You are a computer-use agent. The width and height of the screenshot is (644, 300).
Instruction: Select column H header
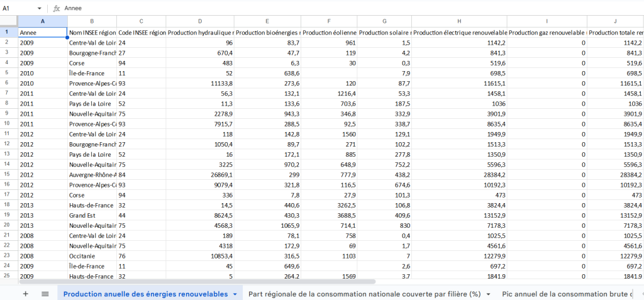pos(459,21)
